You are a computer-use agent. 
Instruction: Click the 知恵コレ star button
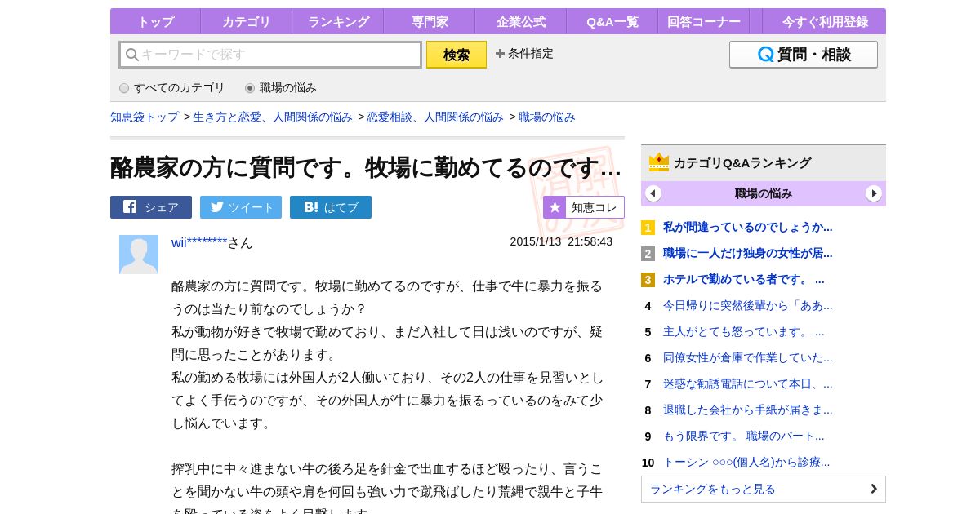pos(584,207)
